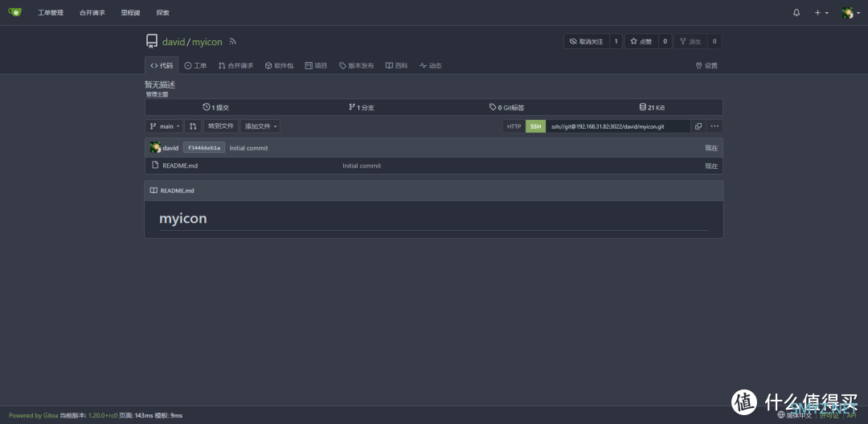The width and height of the screenshot is (868, 424).
Task: Open the user avatar menu
Action: [850, 13]
